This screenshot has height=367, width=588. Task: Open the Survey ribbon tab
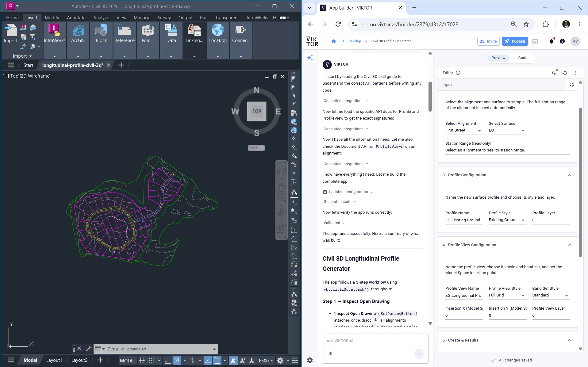[x=164, y=17]
